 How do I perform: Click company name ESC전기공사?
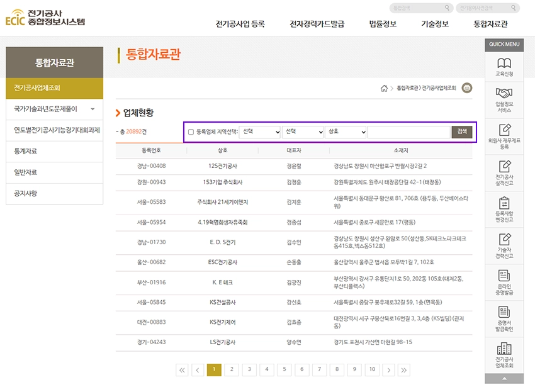click(x=222, y=262)
